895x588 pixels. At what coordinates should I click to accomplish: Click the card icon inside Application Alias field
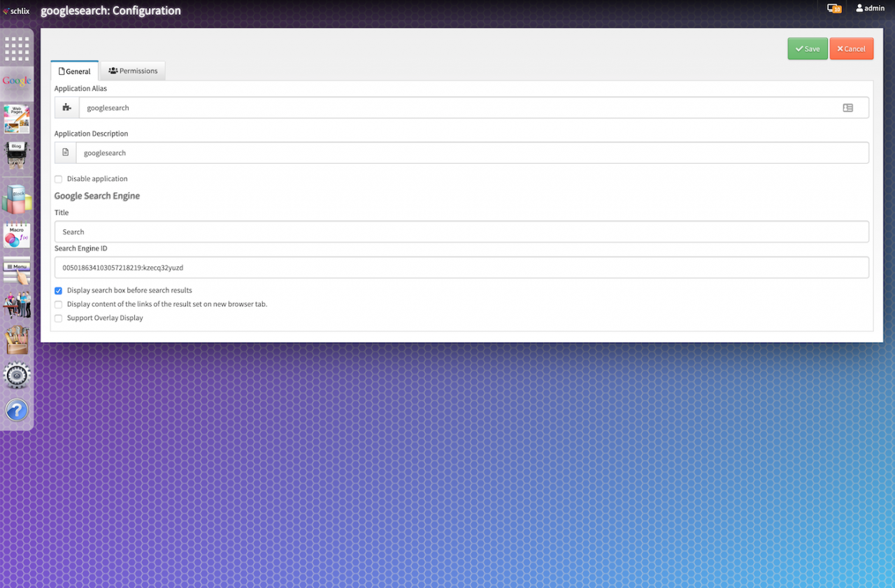click(x=847, y=108)
